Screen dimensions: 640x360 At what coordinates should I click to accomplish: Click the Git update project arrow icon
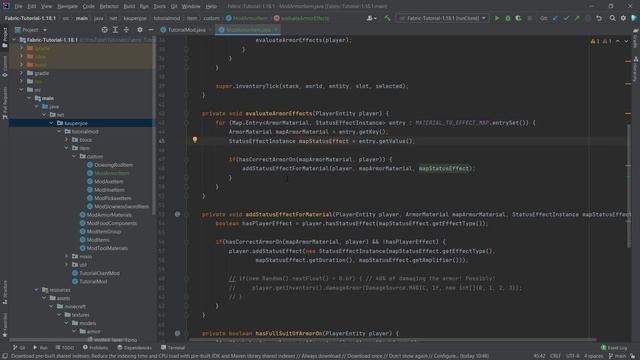click(x=556, y=18)
